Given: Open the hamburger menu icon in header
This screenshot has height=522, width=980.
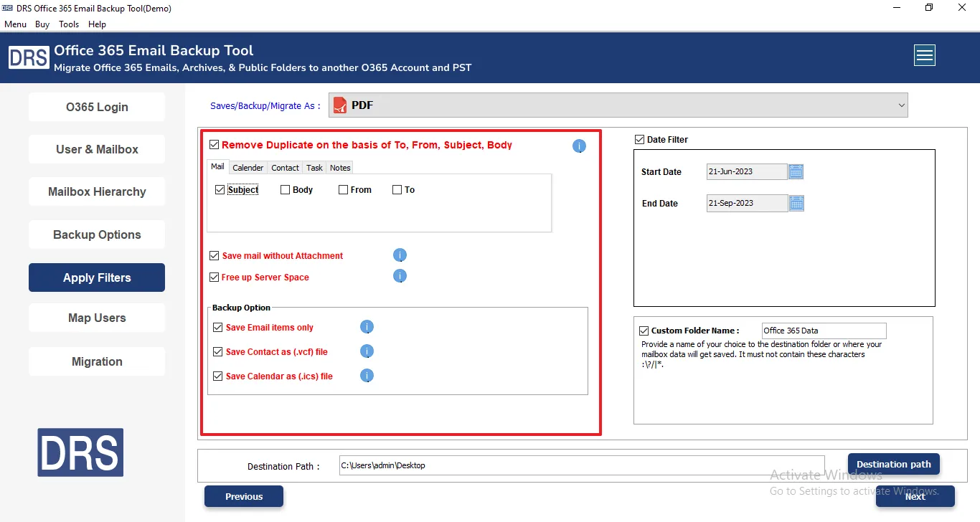Looking at the screenshot, I should point(924,55).
